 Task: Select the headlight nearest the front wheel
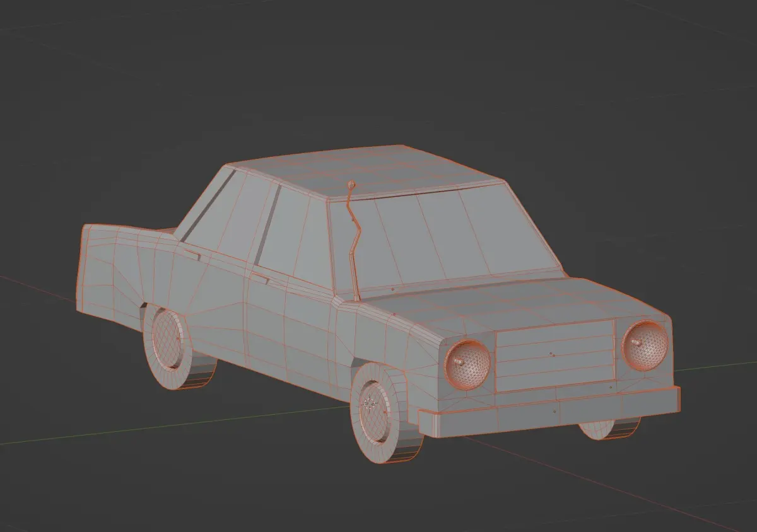click(x=467, y=364)
